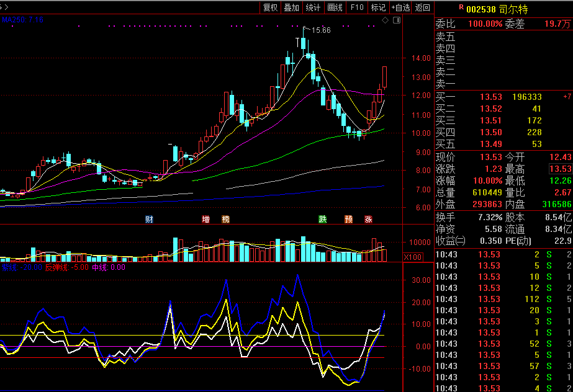This screenshot has height=392, width=573.
Task: Open the 榜 ranking marker on chart
Action: [x=226, y=219]
